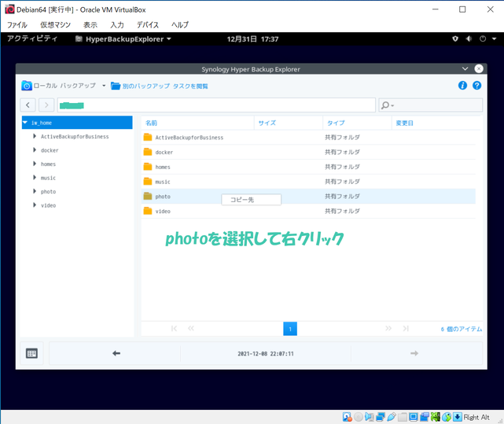Click the VirtualBox USB status icon
This screenshot has height=424, width=504.
(x=392, y=417)
